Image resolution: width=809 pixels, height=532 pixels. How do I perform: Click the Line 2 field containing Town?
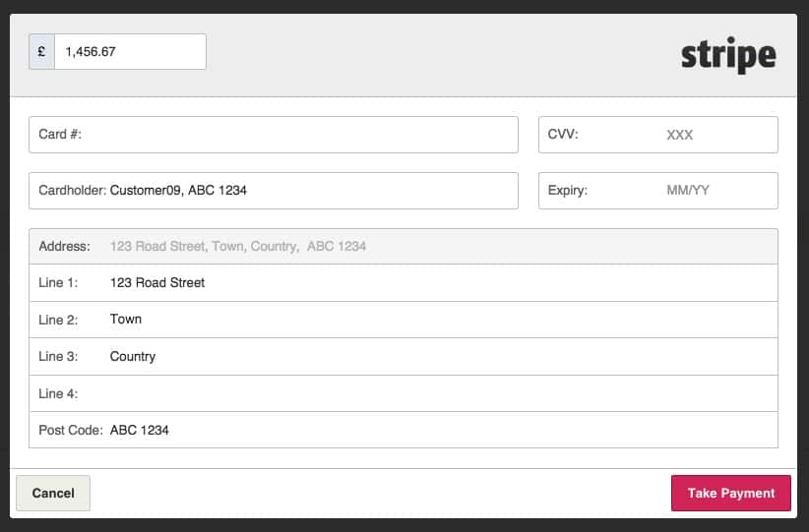click(x=433, y=320)
